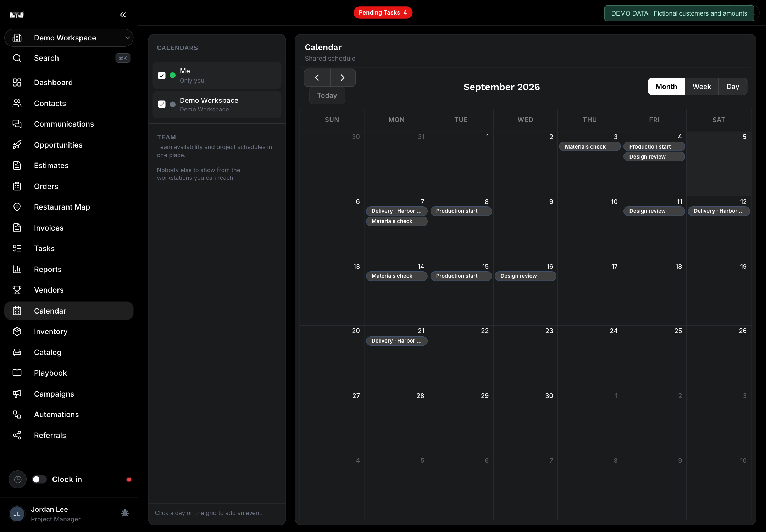The width and height of the screenshot is (766, 532).
Task: Click the Inventory box icon
Action: [x=17, y=332]
